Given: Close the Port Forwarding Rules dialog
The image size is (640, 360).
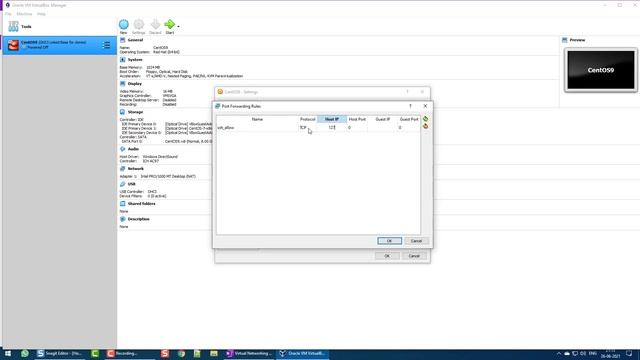Looking at the screenshot, I should click(425, 106).
